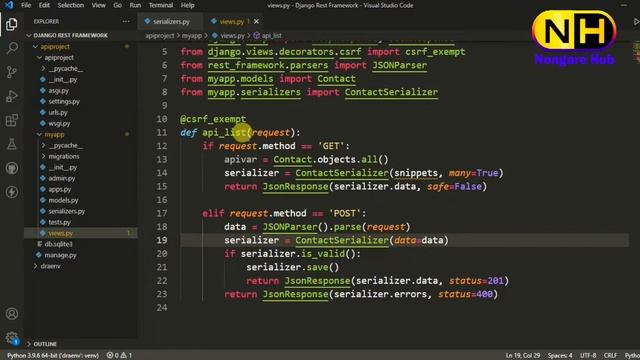Click the VS Code logo icon
The width and height of the screenshot is (640, 360).
pyautogui.click(x=9, y=5)
